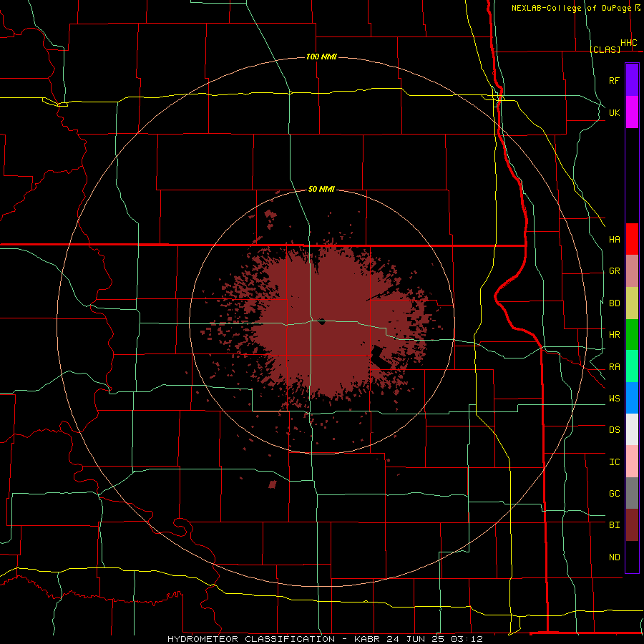Click the 'KABR' radar site identifier
This screenshot has height=644, width=644.
(367, 639)
